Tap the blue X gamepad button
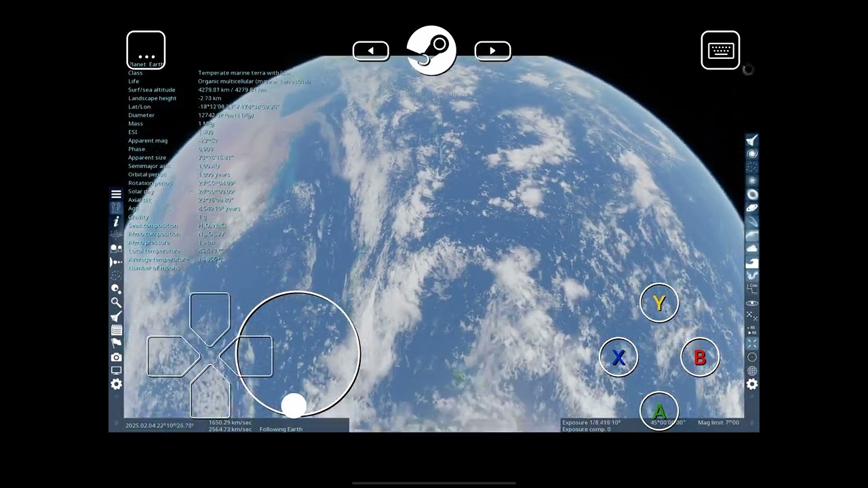 618,357
